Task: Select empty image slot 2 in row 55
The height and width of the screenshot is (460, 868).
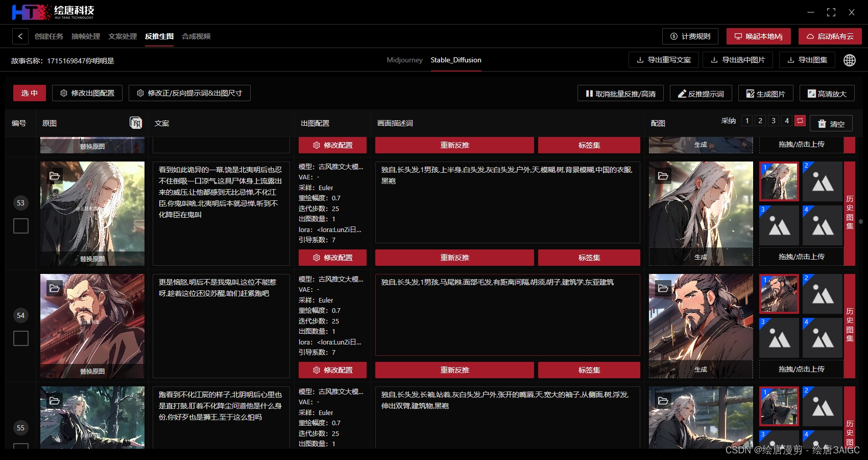Action: (x=823, y=406)
